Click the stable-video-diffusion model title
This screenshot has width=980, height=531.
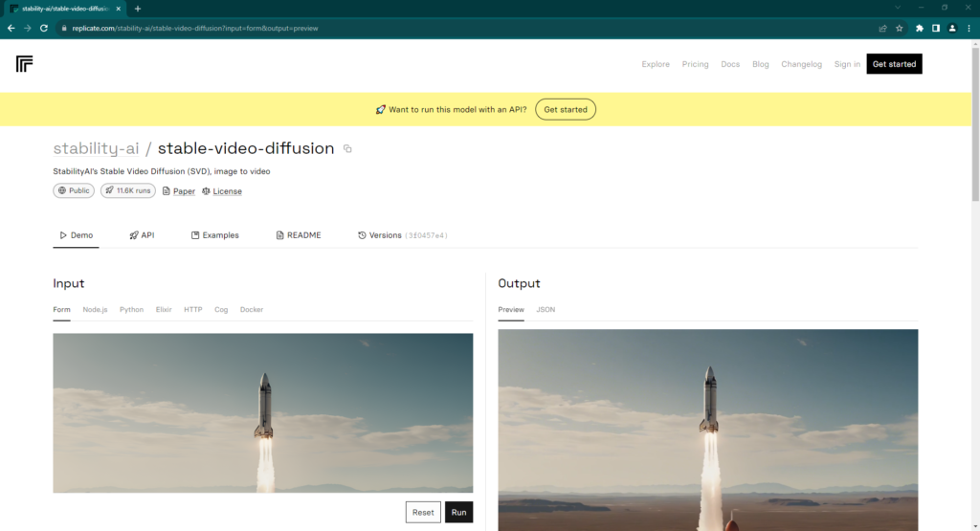(x=246, y=148)
